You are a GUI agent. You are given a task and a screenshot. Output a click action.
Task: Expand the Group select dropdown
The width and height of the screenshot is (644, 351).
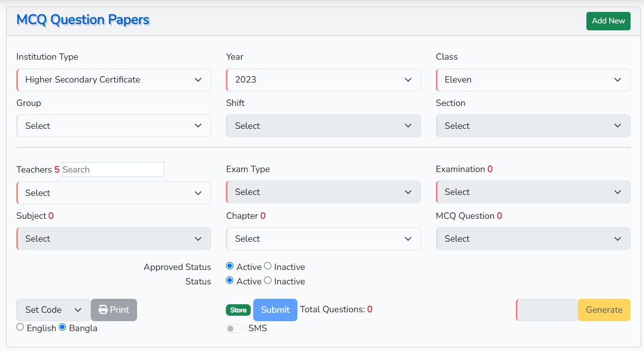point(114,126)
